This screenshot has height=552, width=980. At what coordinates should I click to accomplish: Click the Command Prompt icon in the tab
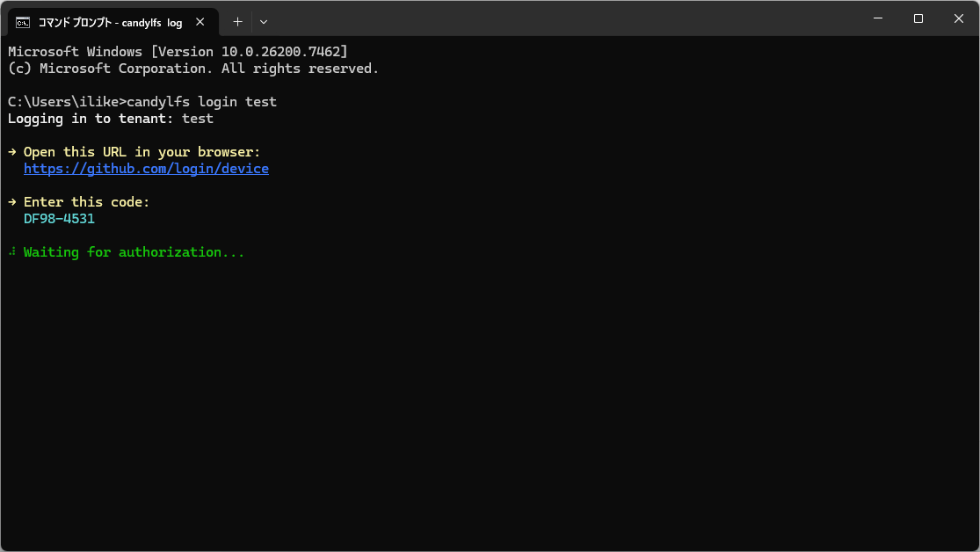(24, 22)
